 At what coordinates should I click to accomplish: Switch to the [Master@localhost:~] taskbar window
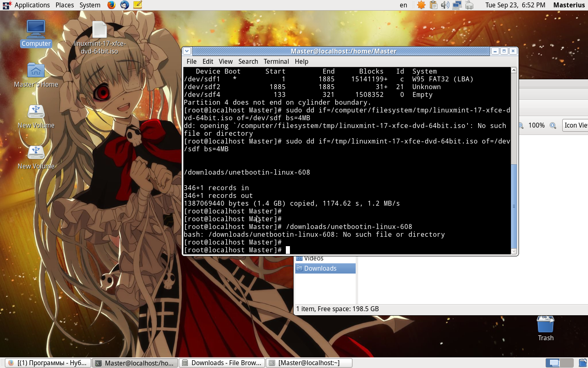[309, 363]
